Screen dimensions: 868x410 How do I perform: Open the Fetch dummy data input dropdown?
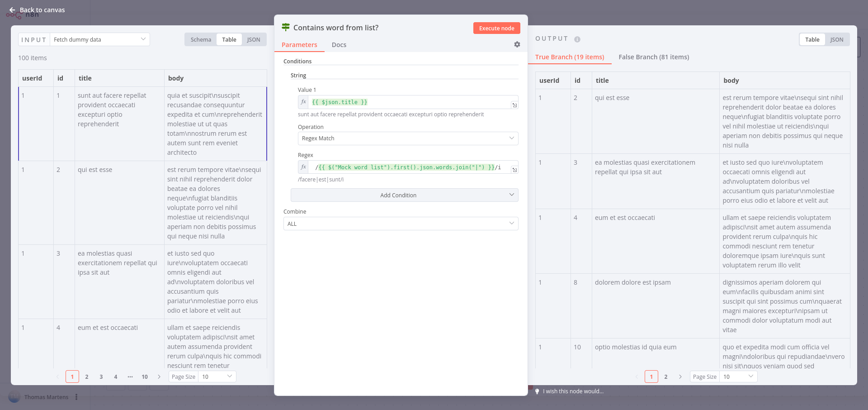[100, 39]
